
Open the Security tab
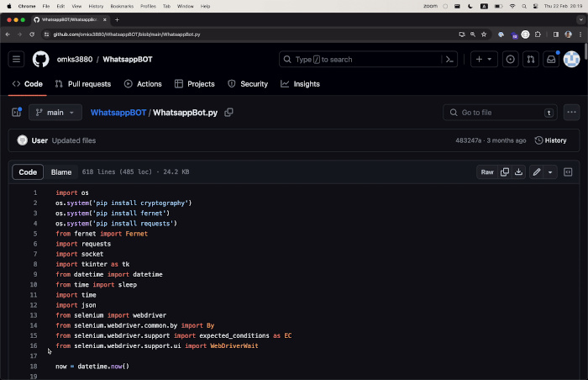(248, 84)
